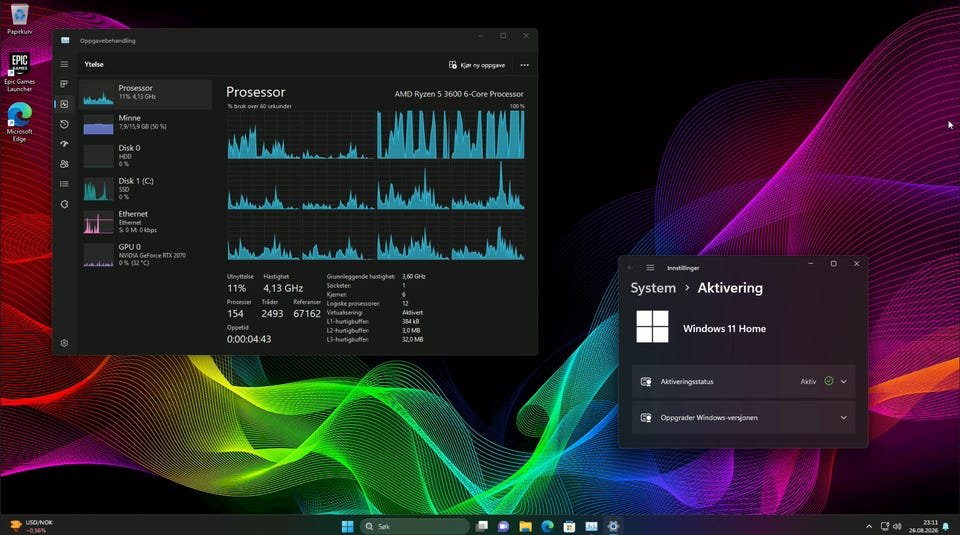Click the thread count '2493'
960x535 pixels.
(272, 313)
